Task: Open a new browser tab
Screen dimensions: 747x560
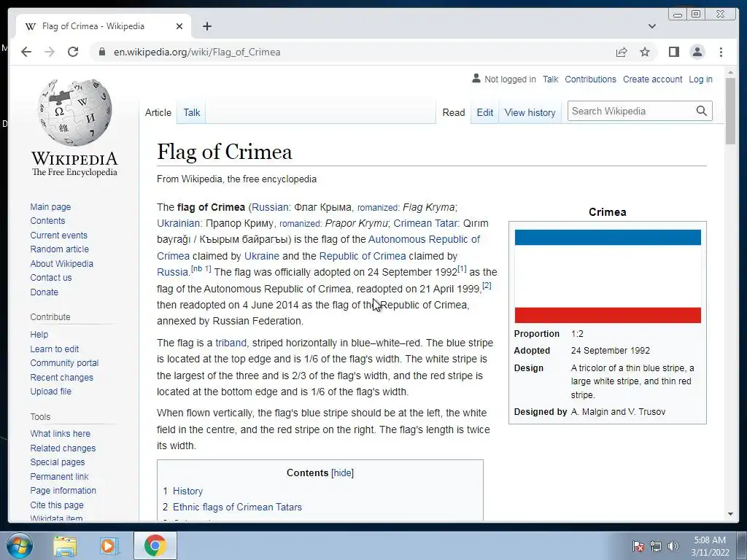Action: 206,26
